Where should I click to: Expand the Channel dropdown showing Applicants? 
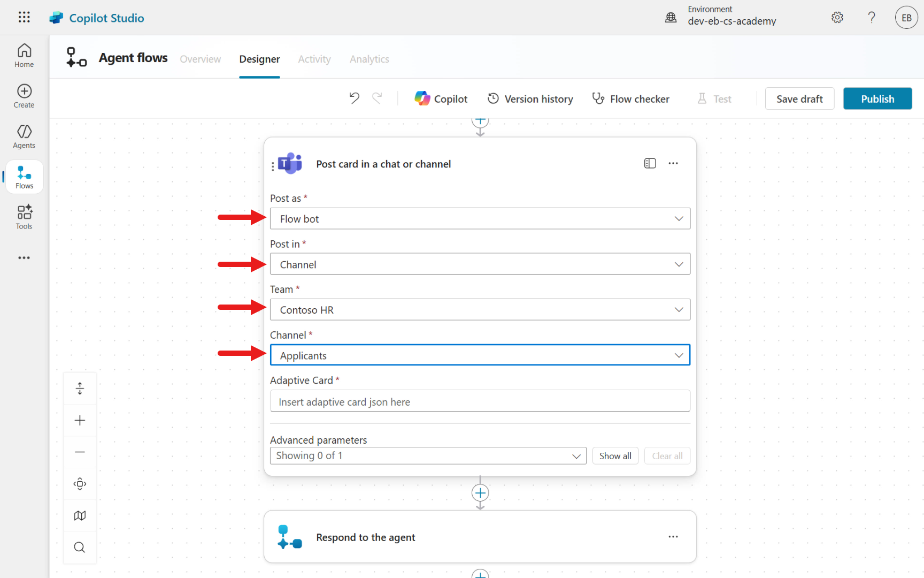pyautogui.click(x=480, y=355)
